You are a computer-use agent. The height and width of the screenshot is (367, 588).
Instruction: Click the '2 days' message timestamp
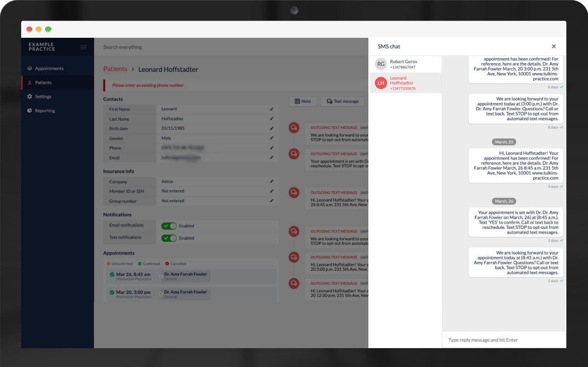tap(553, 281)
